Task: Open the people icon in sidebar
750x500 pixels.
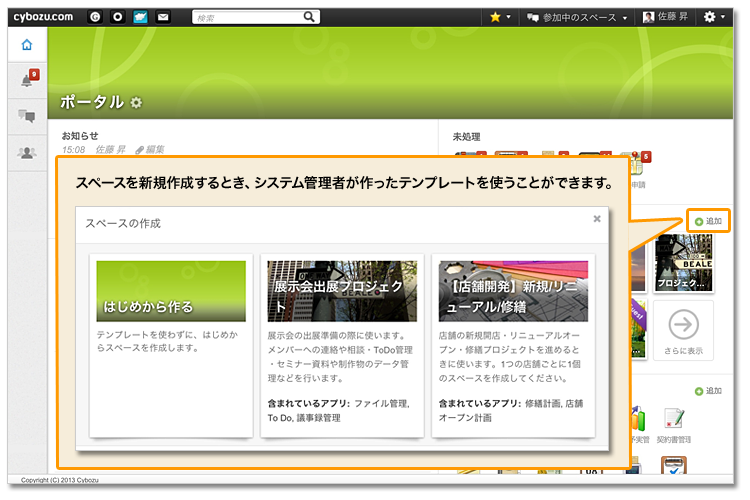Action: click(x=27, y=152)
